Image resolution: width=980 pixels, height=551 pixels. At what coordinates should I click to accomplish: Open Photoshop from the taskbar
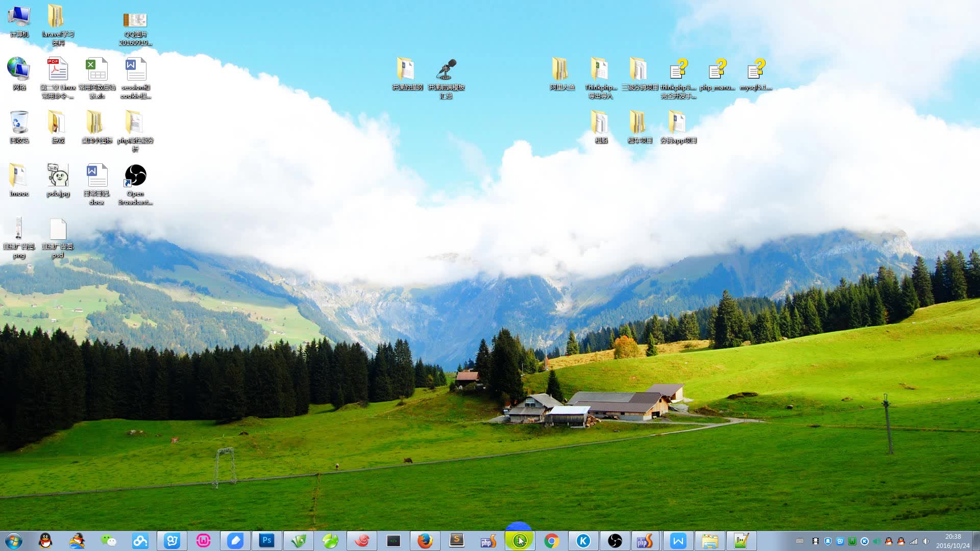coord(266,541)
